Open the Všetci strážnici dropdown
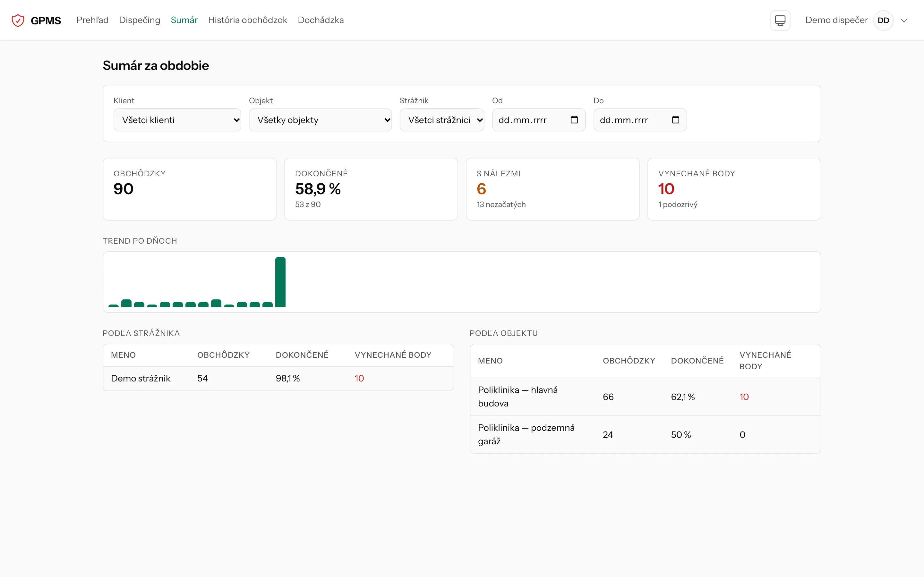The width and height of the screenshot is (924, 577). pyautogui.click(x=442, y=120)
